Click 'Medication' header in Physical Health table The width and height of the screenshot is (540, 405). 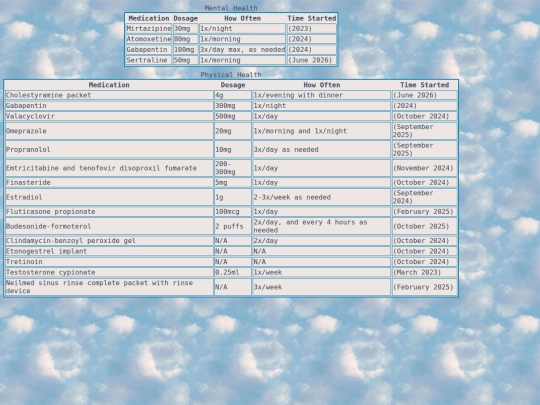pos(109,85)
